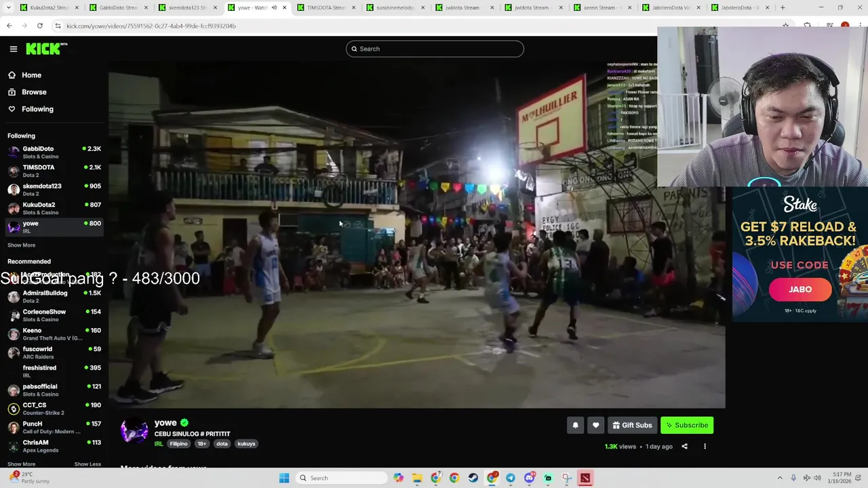Click the address bar URL
Image resolution: width=868 pixels, height=488 pixels.
click(x=151, y=26)
